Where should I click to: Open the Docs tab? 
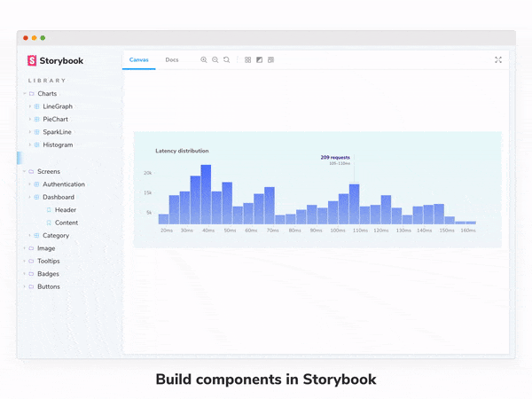[172, 59]
